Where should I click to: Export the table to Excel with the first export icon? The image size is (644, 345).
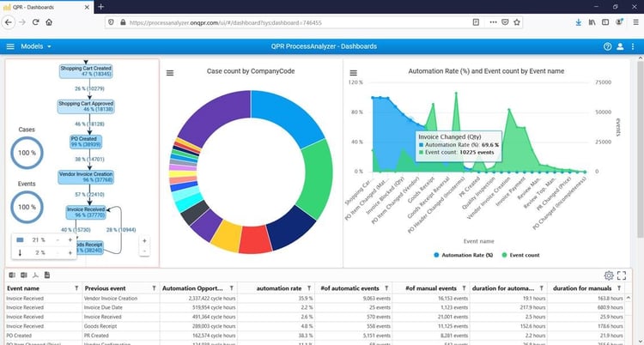[x=12, y=275]
